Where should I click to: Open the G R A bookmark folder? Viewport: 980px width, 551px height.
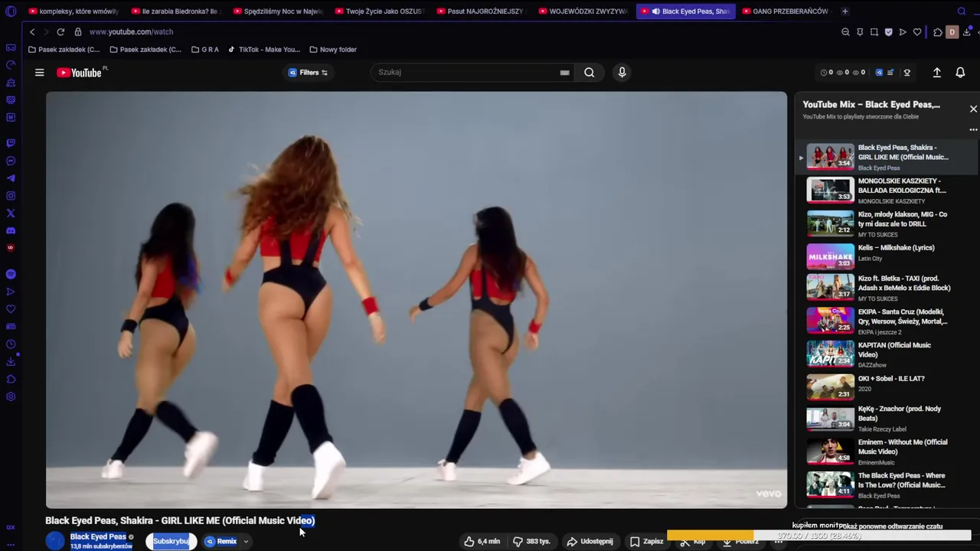pos(205,50)
